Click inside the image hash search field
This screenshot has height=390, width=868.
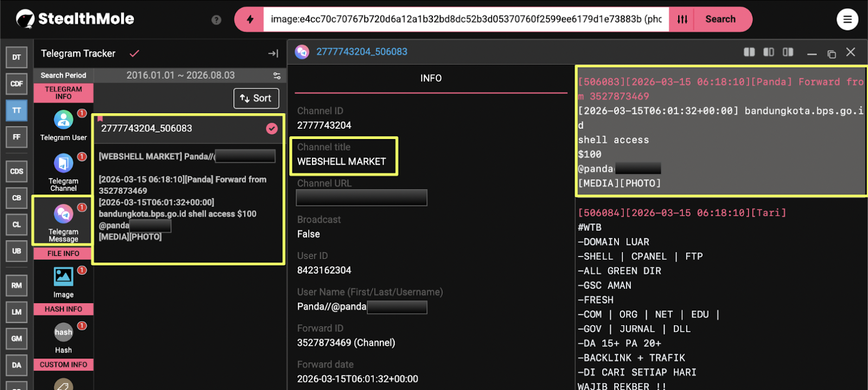(x=466, y=20)
